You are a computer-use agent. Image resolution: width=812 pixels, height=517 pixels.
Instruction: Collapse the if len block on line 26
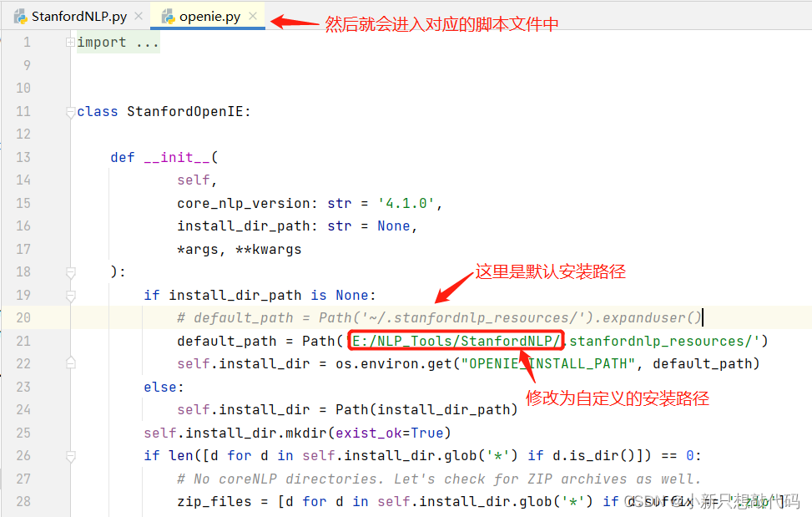coord(71,455)
